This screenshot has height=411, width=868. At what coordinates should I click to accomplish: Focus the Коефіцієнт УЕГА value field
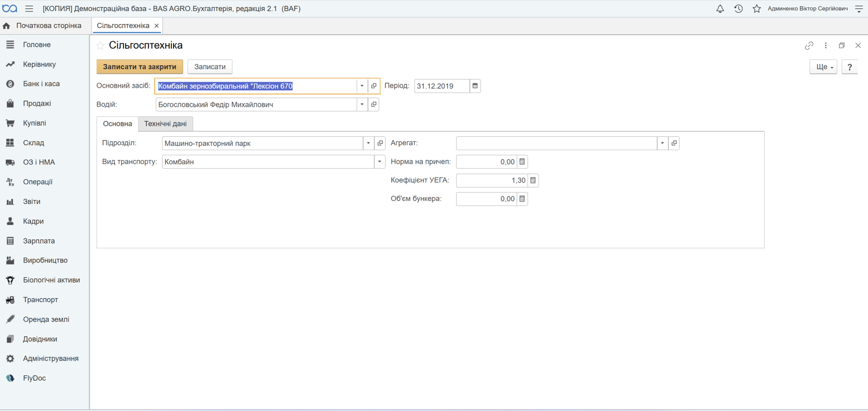(492, 180)
